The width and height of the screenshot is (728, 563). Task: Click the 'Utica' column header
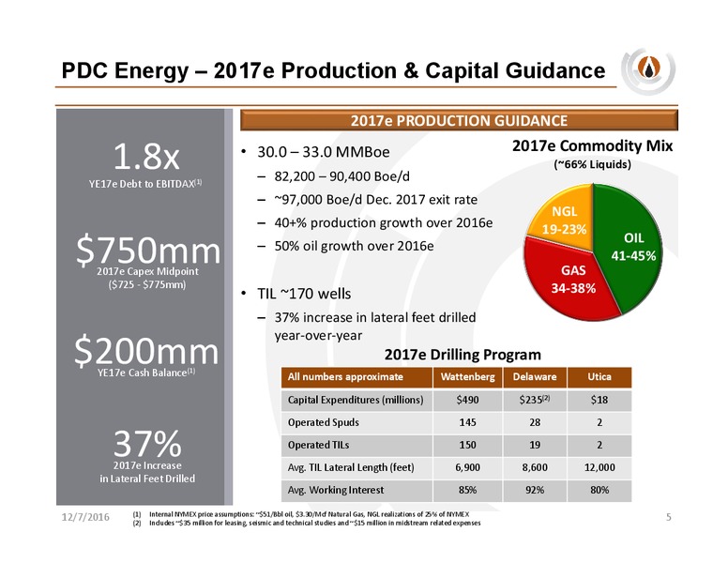(599, 376)
